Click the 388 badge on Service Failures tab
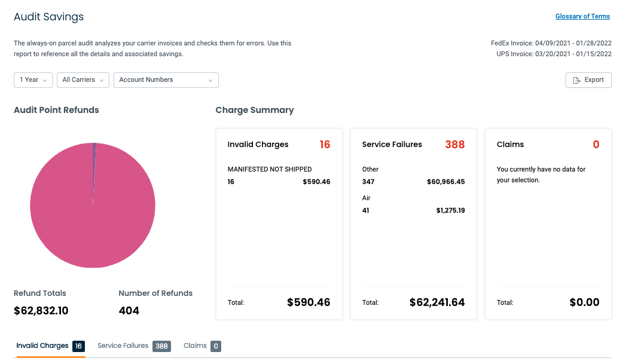629x364 pixels. coord(161,345)
